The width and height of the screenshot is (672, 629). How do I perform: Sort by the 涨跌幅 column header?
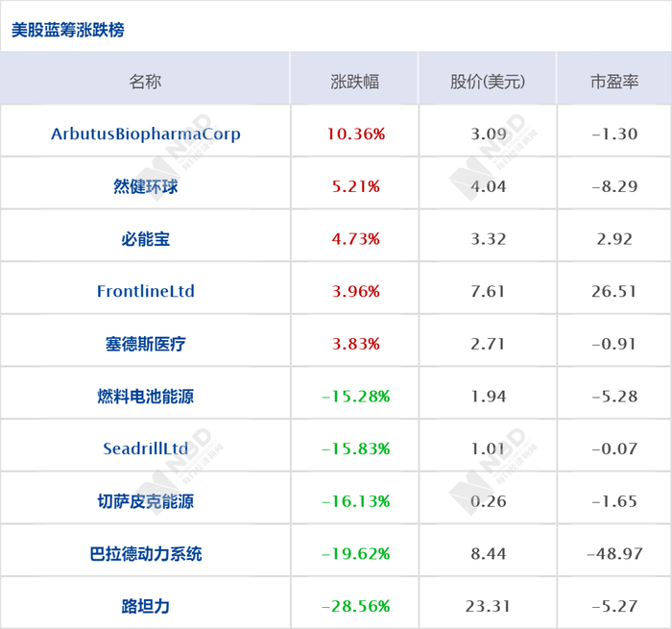point(355,82)
